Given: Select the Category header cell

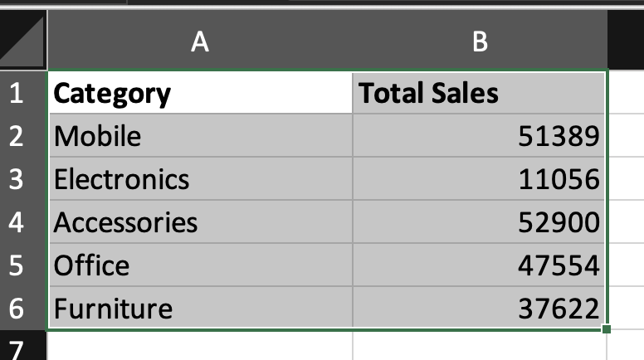Looking at the screenshot, I should [x=200, y=93].
